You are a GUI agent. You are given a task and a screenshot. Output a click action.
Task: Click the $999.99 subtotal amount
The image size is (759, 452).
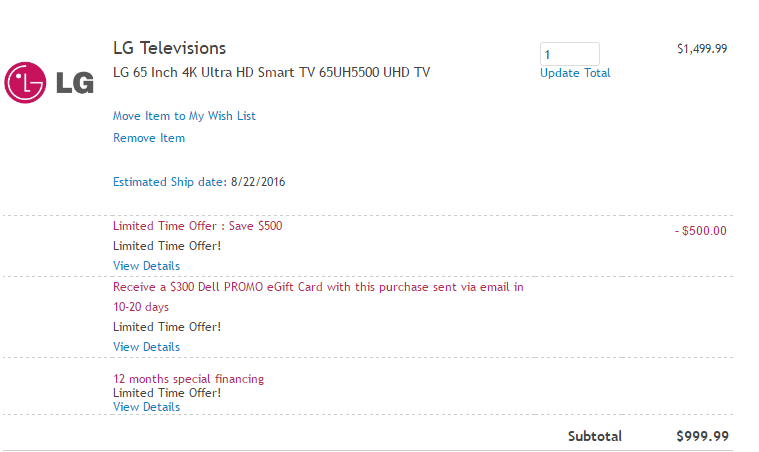click(x=702, y=436)
